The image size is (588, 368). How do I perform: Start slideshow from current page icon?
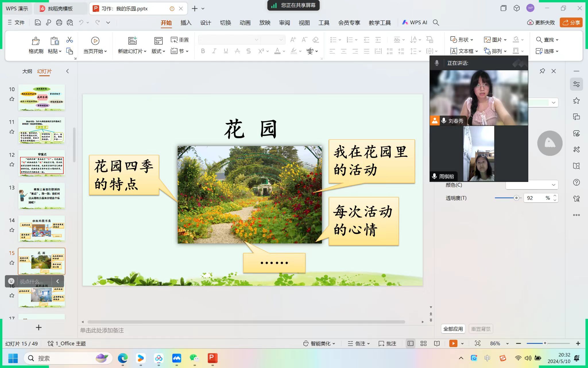pyautogui.click(x=95, y=41)
